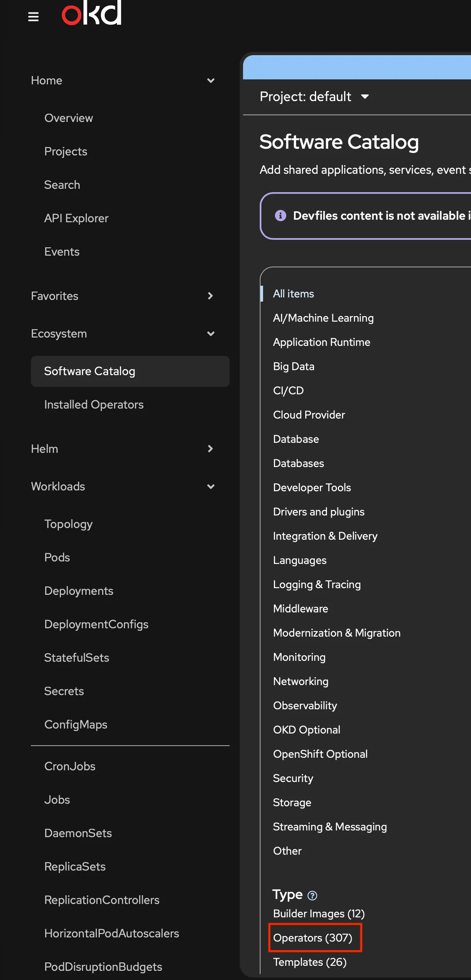
Task: Filter by Networking category
Action: (x=301, y=681)
